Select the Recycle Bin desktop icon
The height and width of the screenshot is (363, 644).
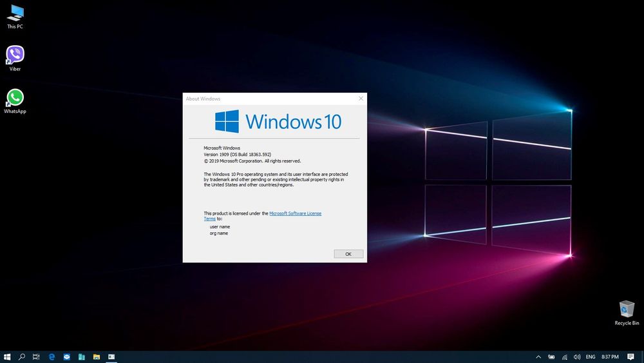[627, 313]
